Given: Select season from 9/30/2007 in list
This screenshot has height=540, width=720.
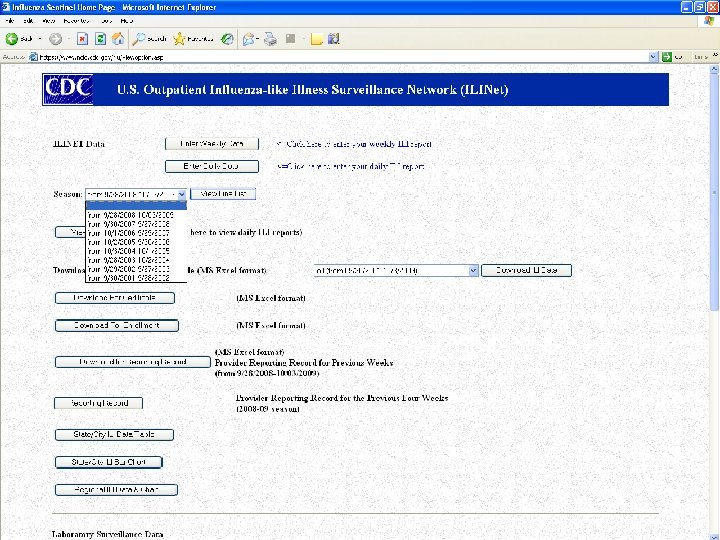Looking at the screenshot, I should (x=136, y=224).
